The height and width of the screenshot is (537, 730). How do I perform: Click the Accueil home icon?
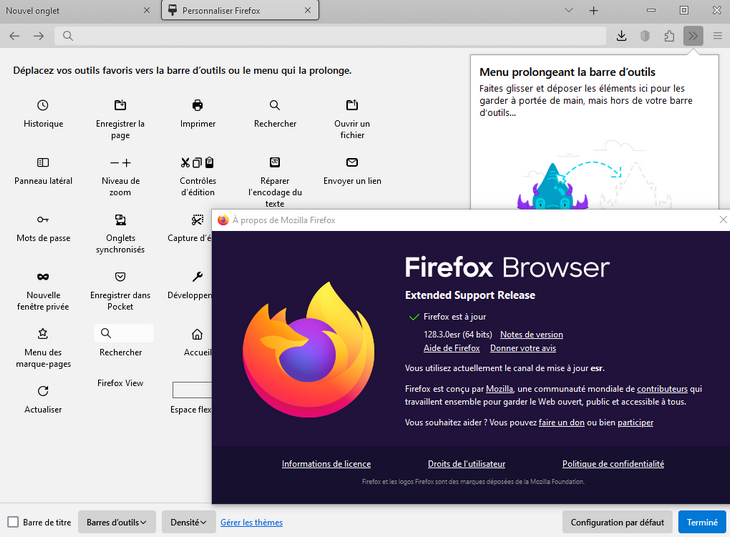point(197,334)
